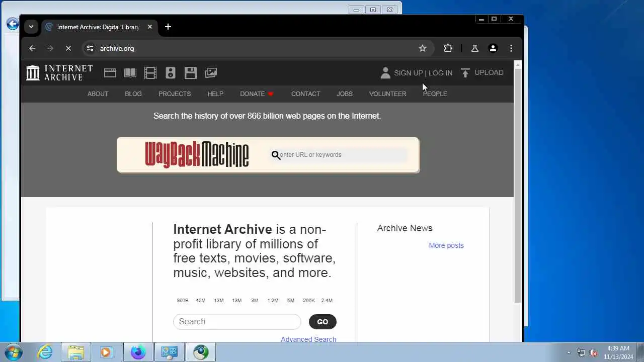Click the LOG IN link
Viewport: 644px width, 362px height.
click(440, 73)
